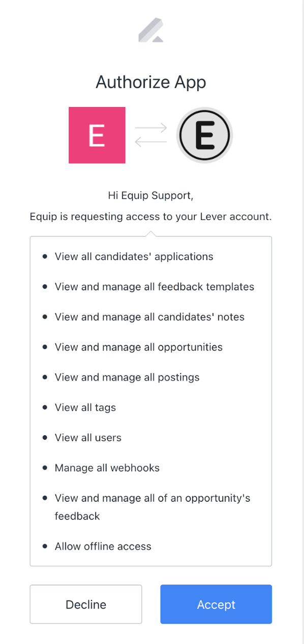Select the pink Equip app icon
The height and width of the screenshot is (644, 304).
coord(97,135)
